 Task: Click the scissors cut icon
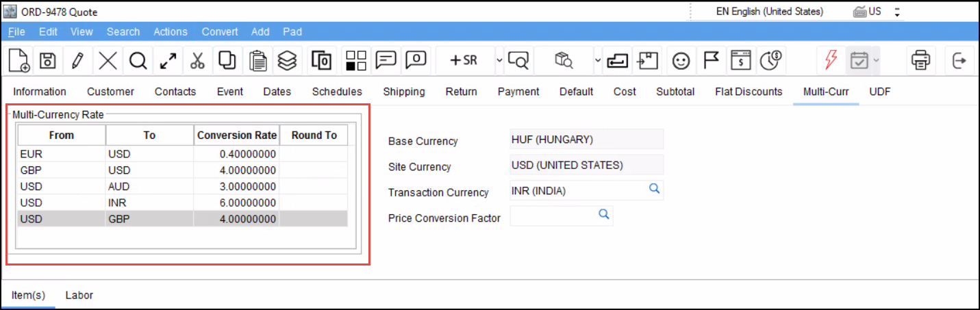coord(198,61)
